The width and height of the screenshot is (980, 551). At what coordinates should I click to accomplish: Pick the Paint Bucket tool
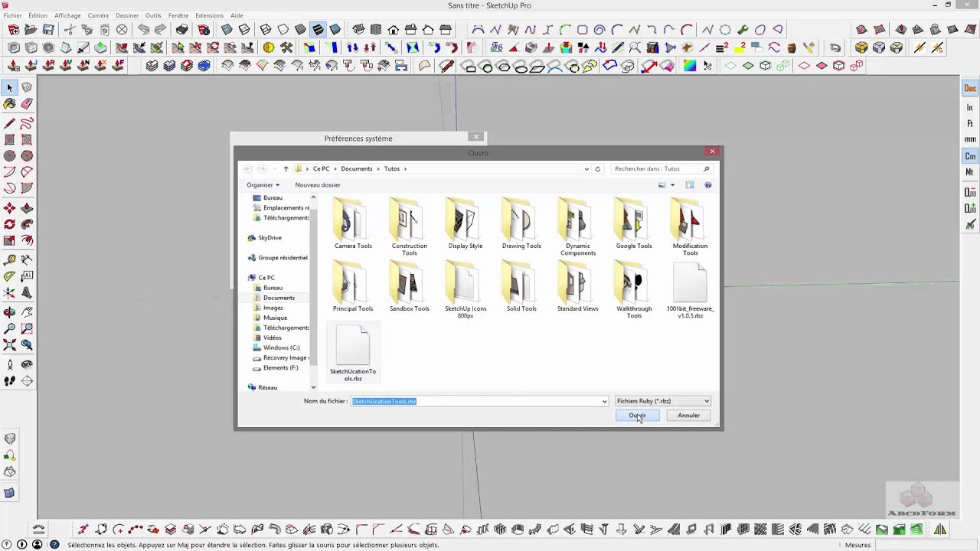(10, 104)
